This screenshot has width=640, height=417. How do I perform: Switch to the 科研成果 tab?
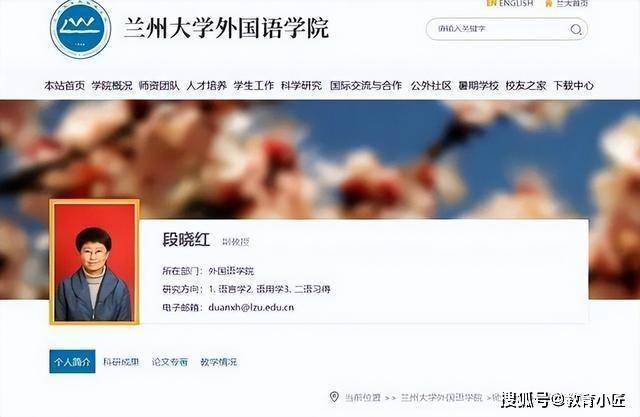click(x=121, y=362)
